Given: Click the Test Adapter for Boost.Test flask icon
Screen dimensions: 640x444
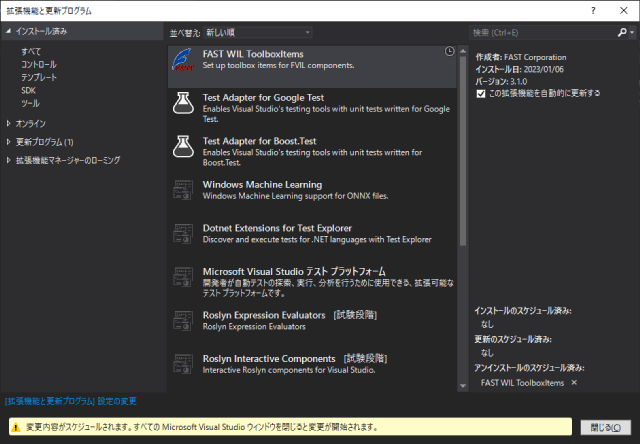Looking at the screenshot, I should click(183, 147).
